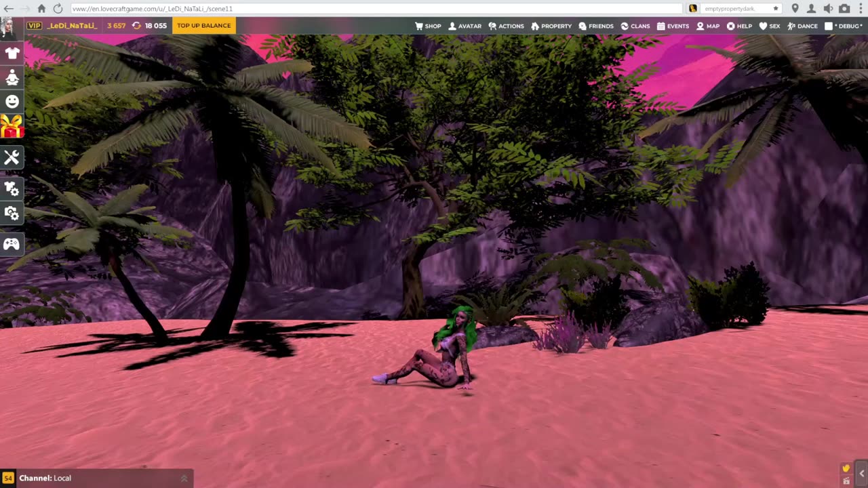
Task: Click the person profile icon in browser bar
Action: click(811, 8)
